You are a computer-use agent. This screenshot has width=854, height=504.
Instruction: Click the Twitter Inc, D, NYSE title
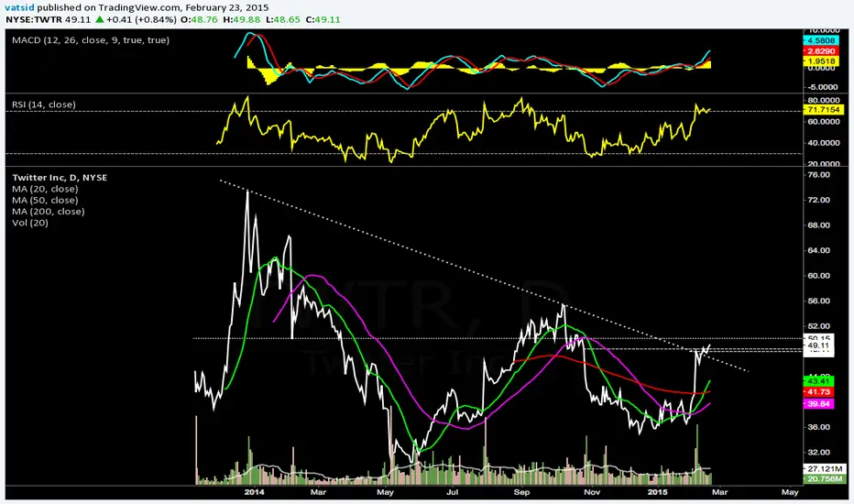[x=60, y=178]
